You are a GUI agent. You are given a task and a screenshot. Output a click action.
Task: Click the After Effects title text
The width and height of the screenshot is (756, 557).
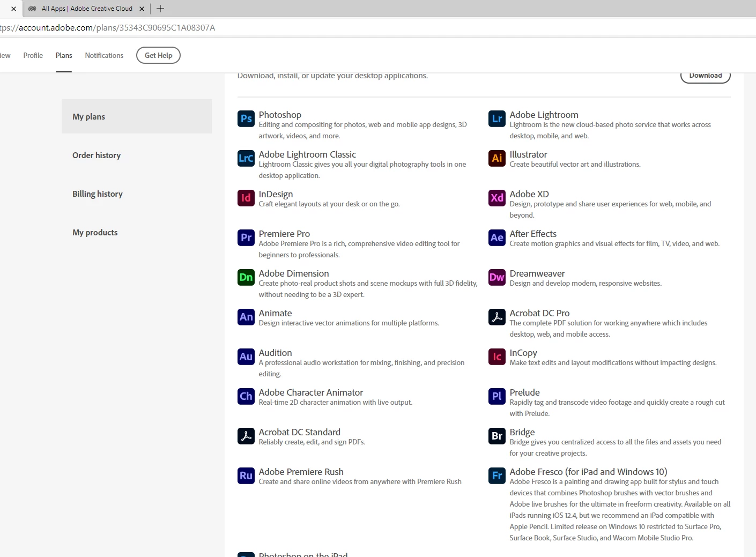coord(533,234)
